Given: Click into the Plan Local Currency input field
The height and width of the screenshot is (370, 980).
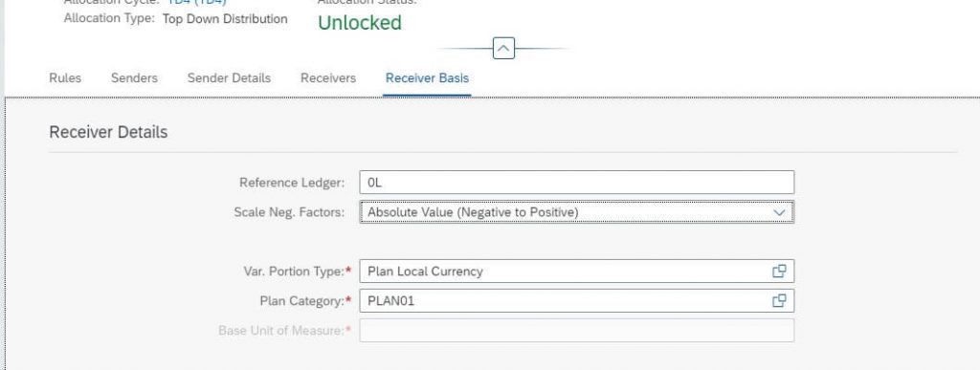Looking at the screenshot, I should 565,271.
